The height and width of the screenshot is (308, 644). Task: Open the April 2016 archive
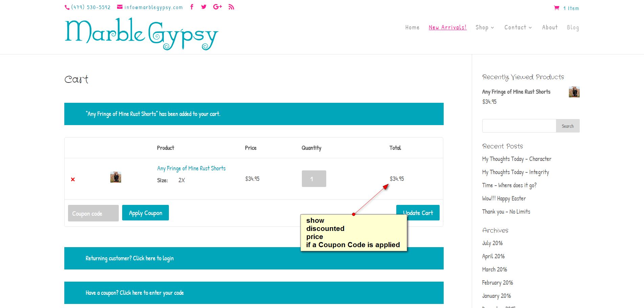tap(493, 256)
